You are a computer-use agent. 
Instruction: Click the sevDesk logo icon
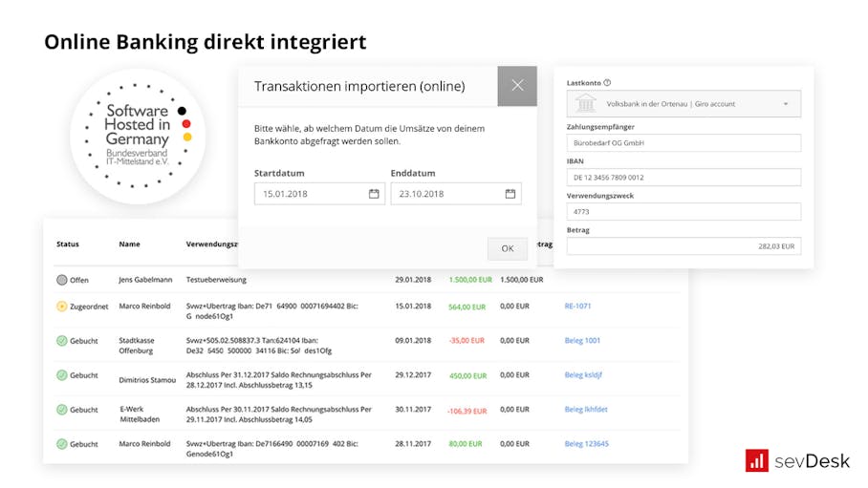coord(757,460)
